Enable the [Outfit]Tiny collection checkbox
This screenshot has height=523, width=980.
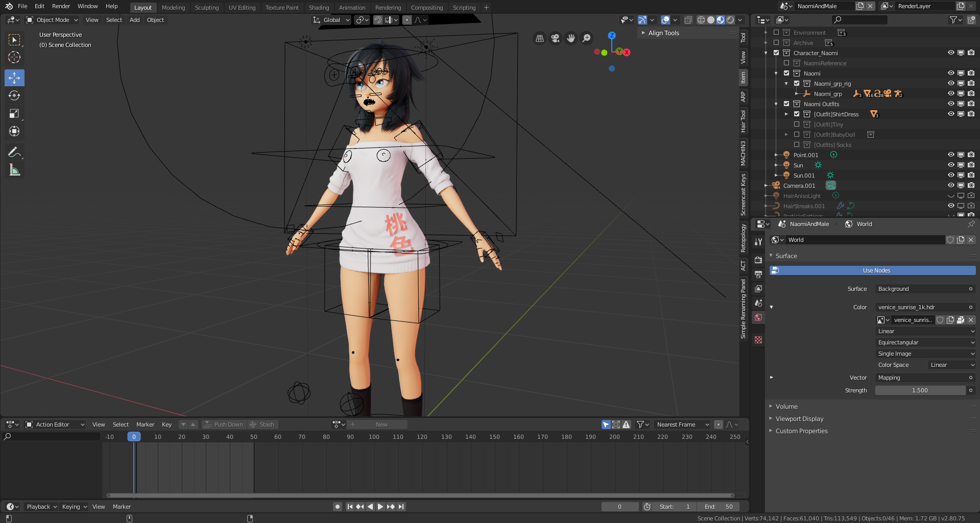click(797, 124)
